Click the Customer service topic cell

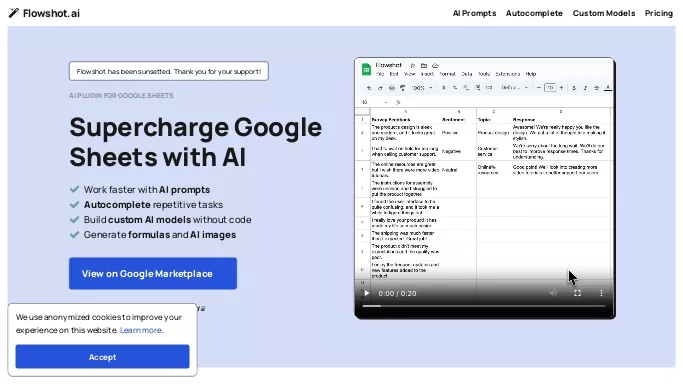point(494,151)
